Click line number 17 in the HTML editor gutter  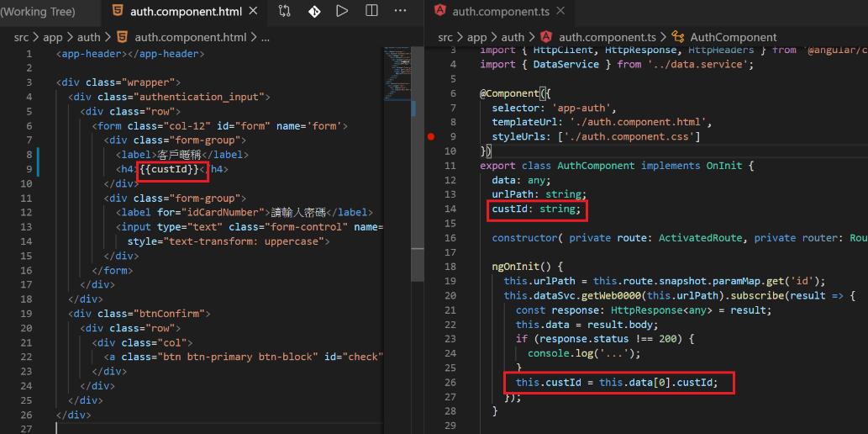pyautogui.click(x=26, y=284)
